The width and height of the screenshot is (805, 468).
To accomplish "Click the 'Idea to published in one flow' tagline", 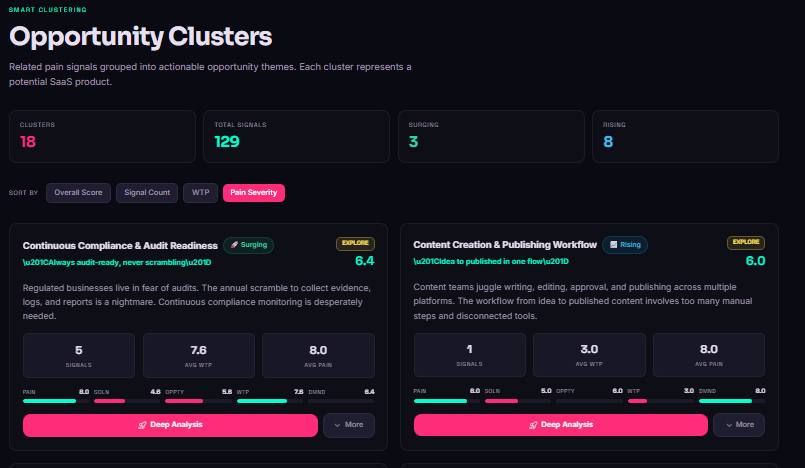I will point(491,261).
